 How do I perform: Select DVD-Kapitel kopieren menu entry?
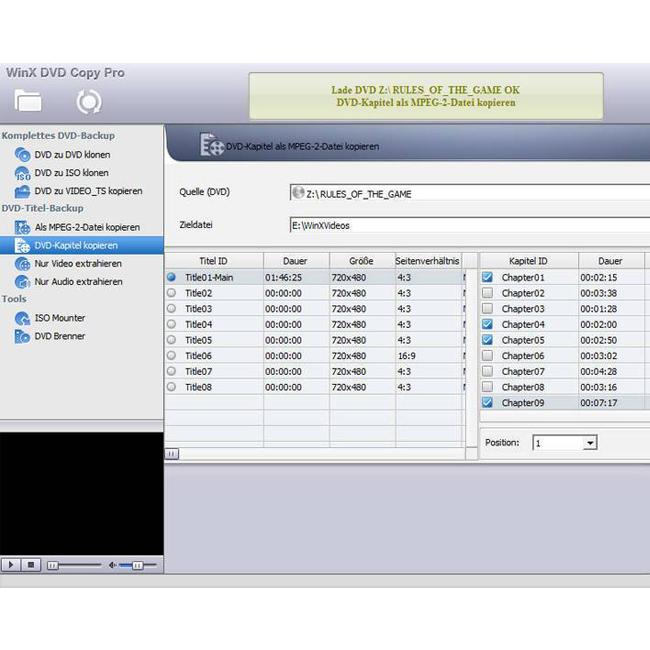(x=76, y=245)
